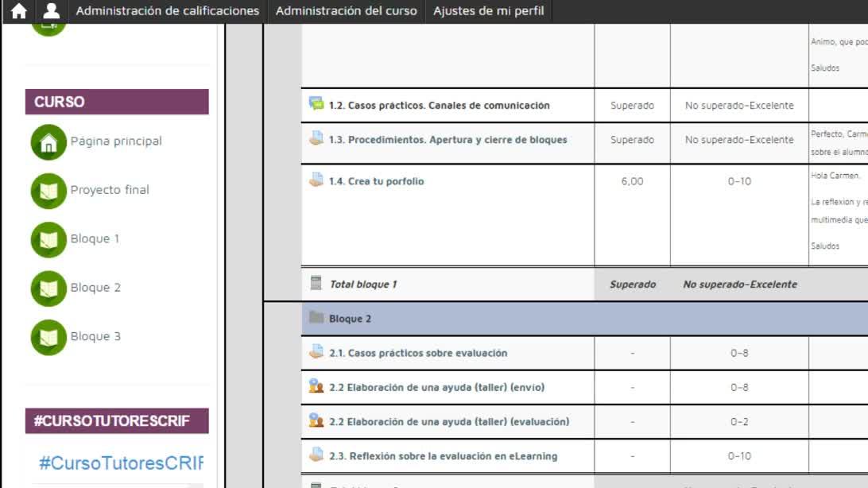Click the calculator icon for Total bloque 1
Viewport: 868px width, 488px height.
(316, 283)
